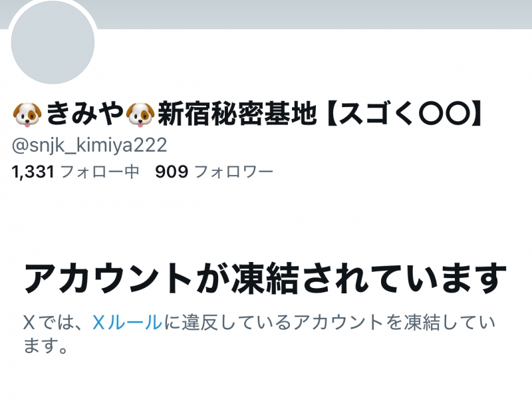Click the アカウントが凍結されています heading
This screenshot has height=407, width=532.
265,279
